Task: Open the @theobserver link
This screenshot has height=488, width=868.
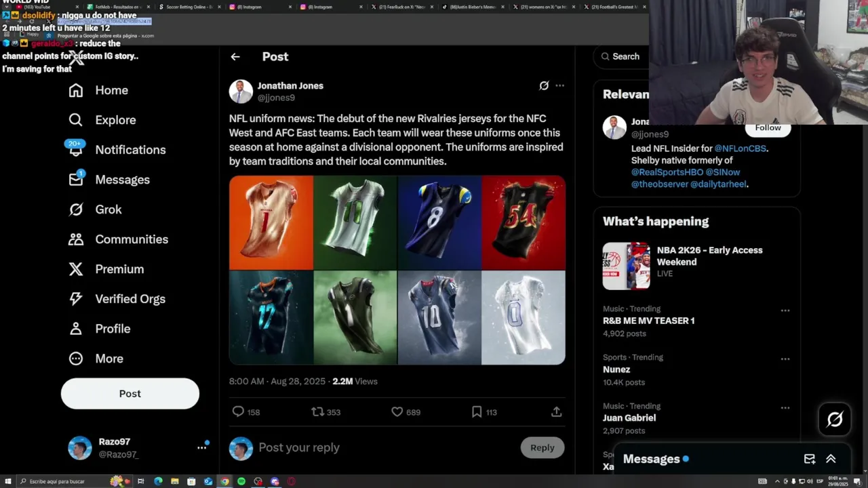Action: [659, 184]
